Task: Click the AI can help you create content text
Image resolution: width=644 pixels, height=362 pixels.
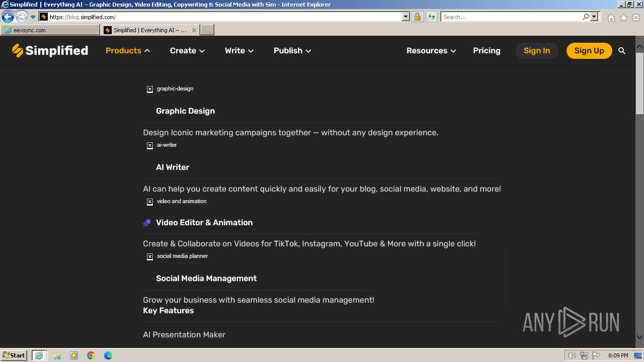Action: [x=322, y=189]
